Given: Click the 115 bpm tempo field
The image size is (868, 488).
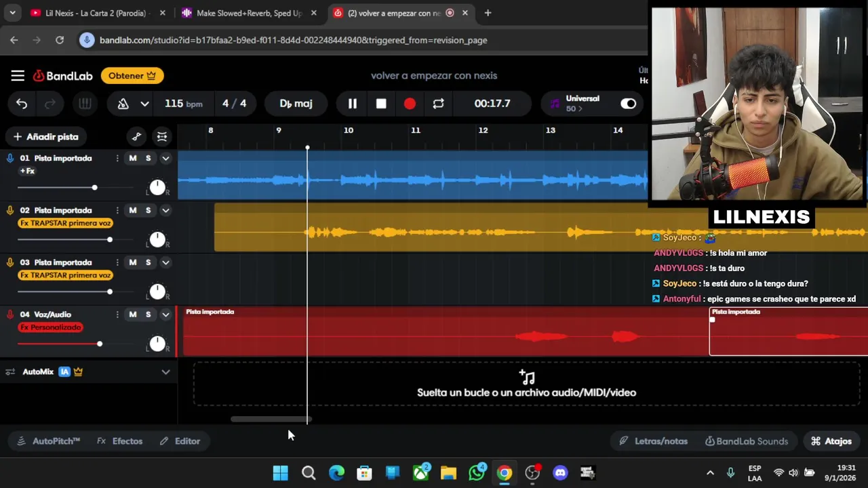Looking at the screenshot, I should 183,104.
